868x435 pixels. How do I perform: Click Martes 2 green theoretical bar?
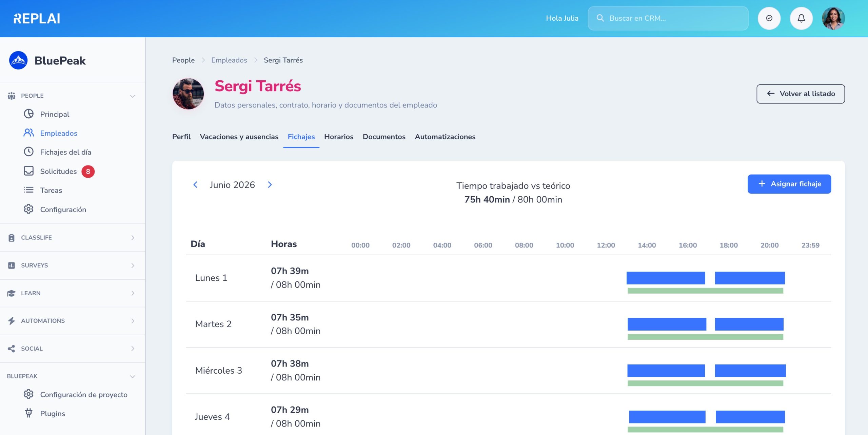point(706,337)
